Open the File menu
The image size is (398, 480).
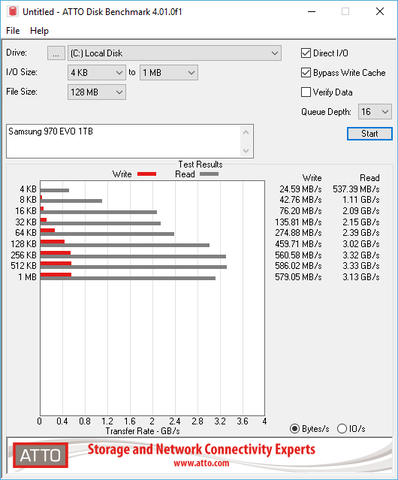[x=13, y=31]
